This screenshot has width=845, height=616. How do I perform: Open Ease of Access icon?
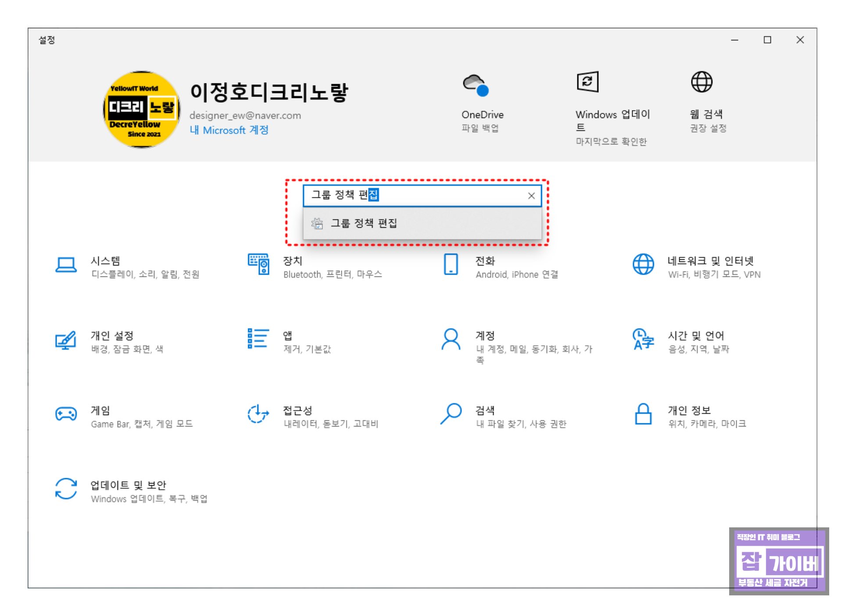258,414
